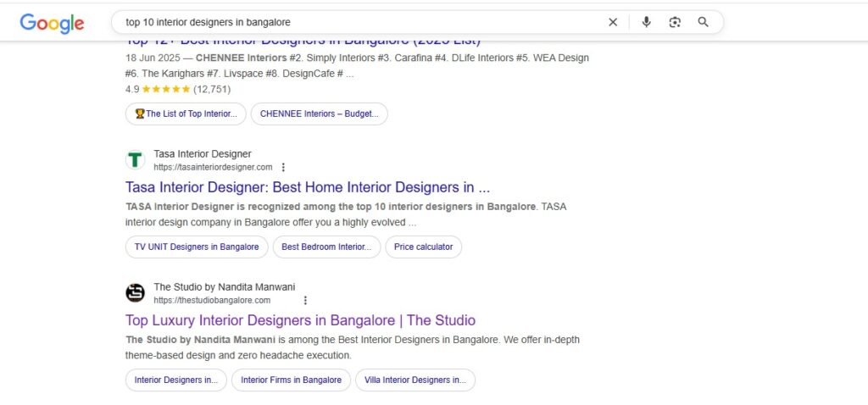Open the partially hidden 'Top 12+ Best Interior Designers' link
This screenshot has width=868, height=405.
click(303, 43)
